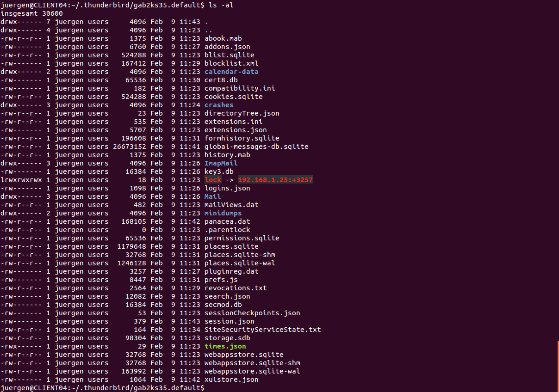Click the .parentlock filename
The width and height of the screenshot is (559, 392).
227,230
